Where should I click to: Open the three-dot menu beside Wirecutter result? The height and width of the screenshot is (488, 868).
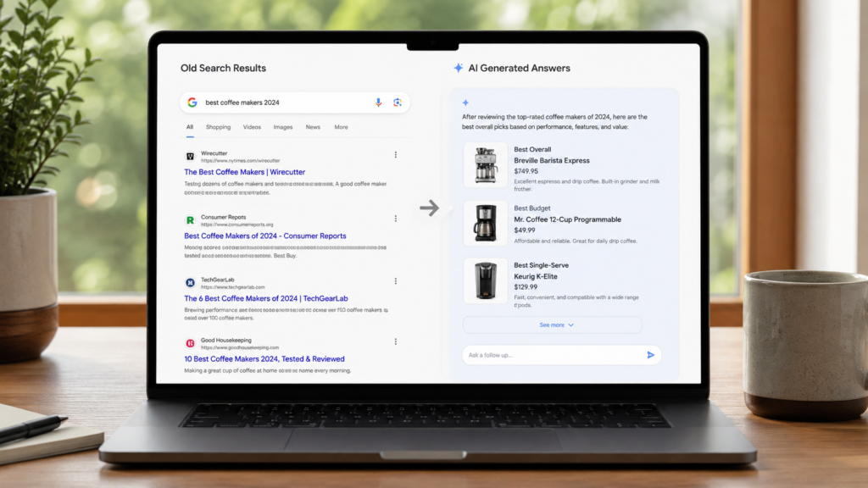(x=395, y=155)
